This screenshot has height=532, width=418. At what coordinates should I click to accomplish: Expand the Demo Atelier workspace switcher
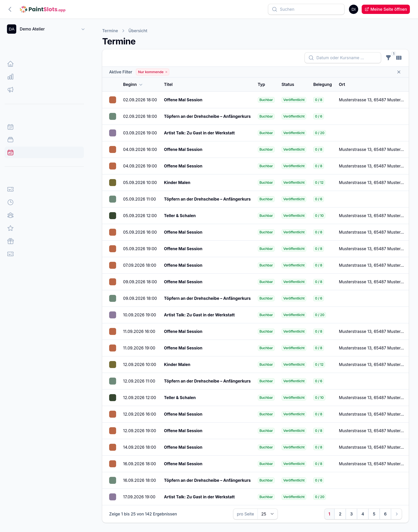(46, 29)
